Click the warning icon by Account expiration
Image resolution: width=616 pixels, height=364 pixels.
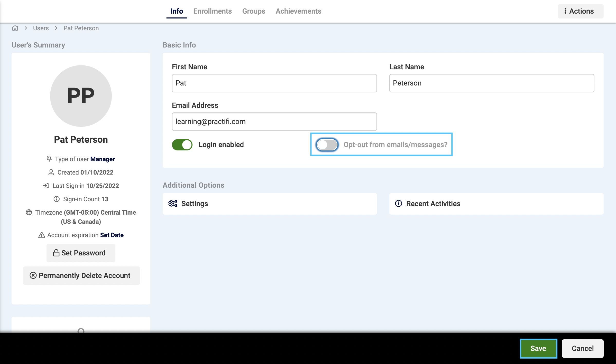[x=42, y=235]
